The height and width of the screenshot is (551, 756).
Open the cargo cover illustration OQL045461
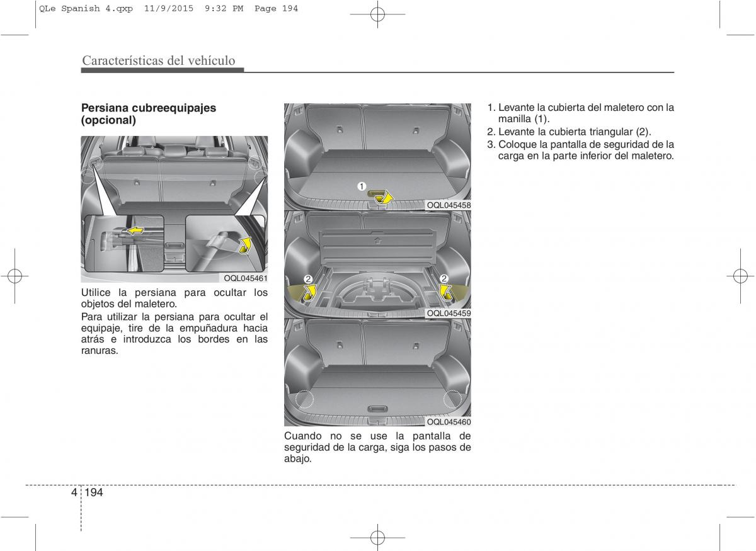[175, 209]
